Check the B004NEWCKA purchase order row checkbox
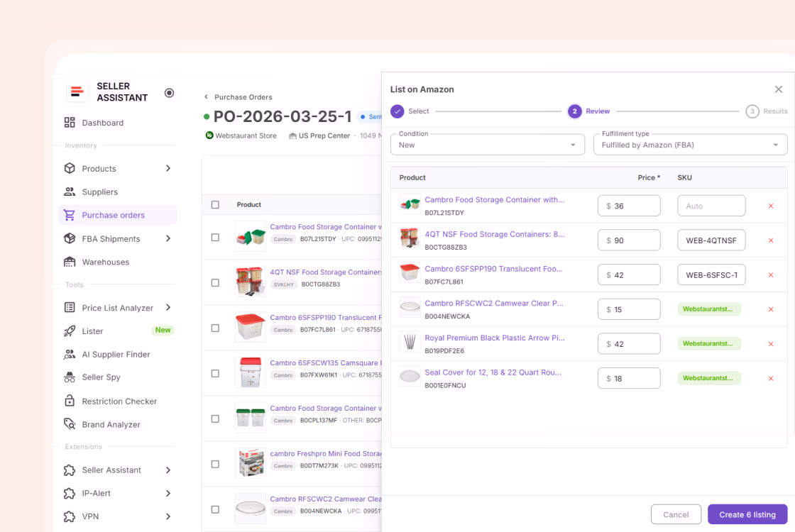Viewport: 795px width, 532px height. (x=215, y=509)
